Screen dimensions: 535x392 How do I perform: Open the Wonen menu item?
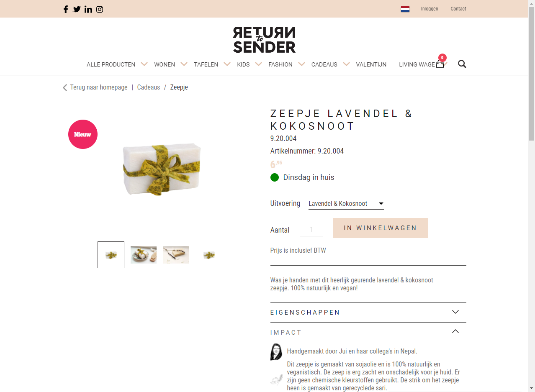click(165, 64)
